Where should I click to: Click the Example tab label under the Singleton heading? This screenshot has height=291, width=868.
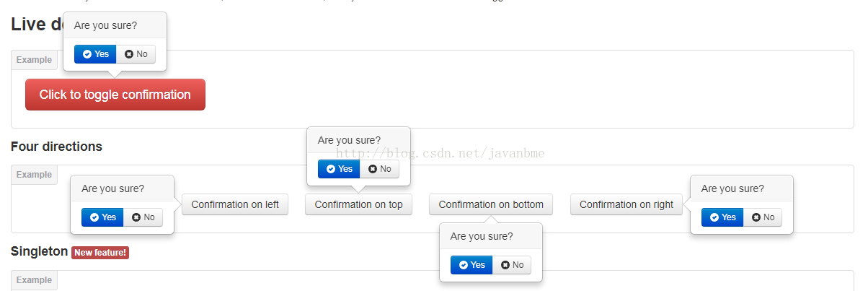click(35, 280)
